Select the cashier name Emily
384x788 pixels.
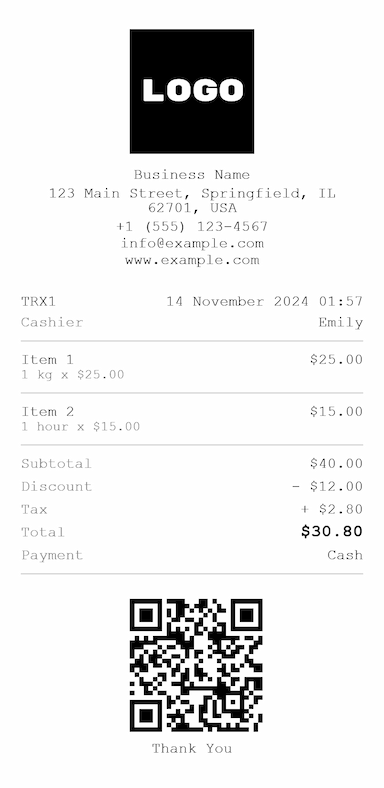pos(340,323)
